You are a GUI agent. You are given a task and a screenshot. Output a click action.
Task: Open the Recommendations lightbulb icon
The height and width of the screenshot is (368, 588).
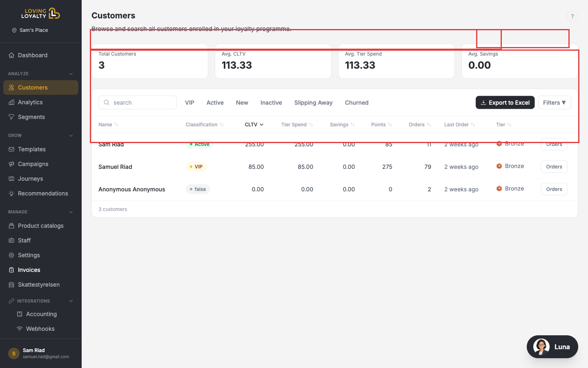point(11,193)
